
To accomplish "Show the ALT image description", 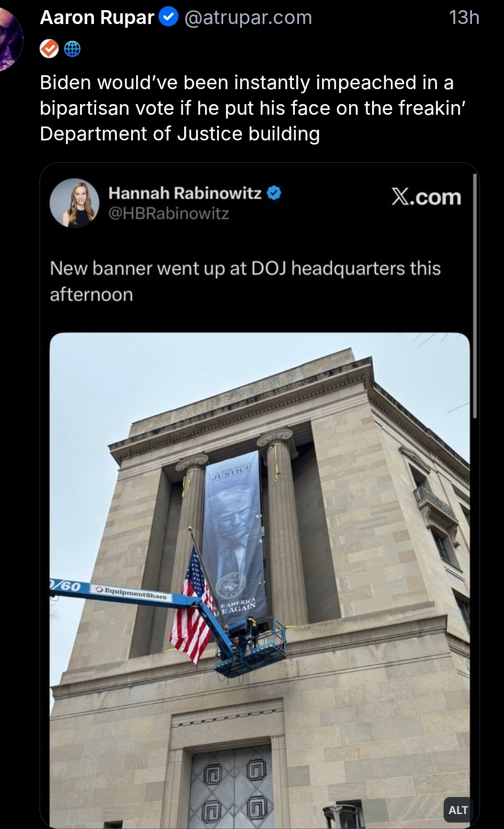I will [x=458, y=810].
